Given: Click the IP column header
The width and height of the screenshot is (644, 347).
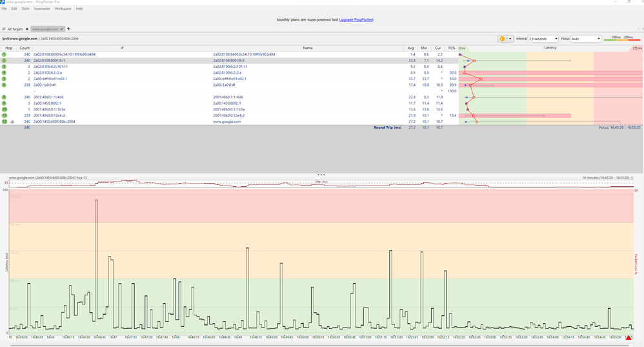Looking at the screenshot, I should click(x=122, y=48).
